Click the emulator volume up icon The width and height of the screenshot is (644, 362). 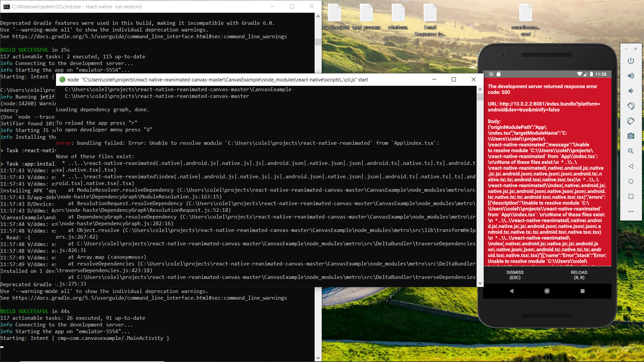pyautogui.click(x=631, y=76)
